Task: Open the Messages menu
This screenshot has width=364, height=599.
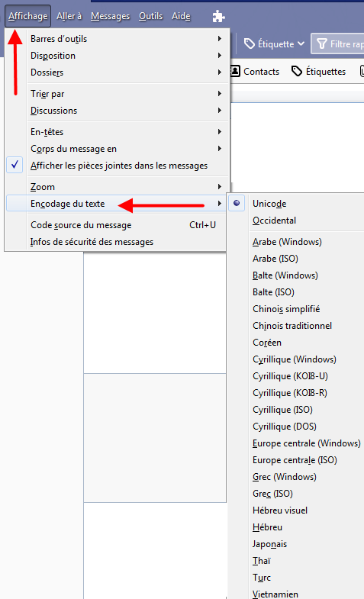Action: (x=111, y=16)
